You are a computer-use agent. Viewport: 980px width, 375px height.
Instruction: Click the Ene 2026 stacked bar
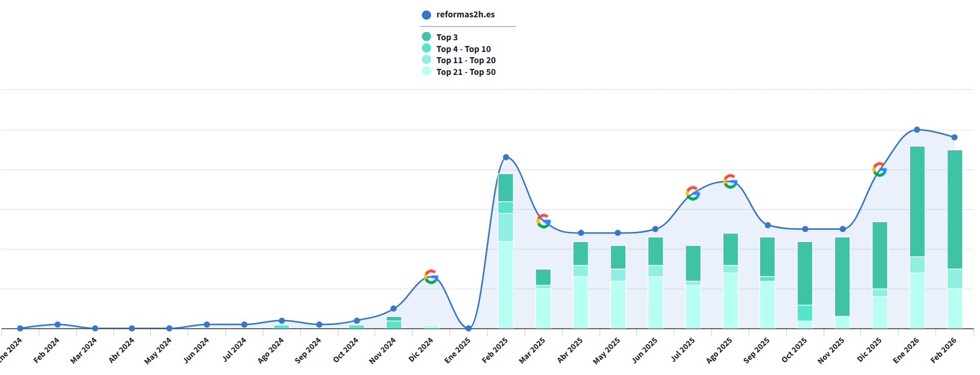[917, 237]
